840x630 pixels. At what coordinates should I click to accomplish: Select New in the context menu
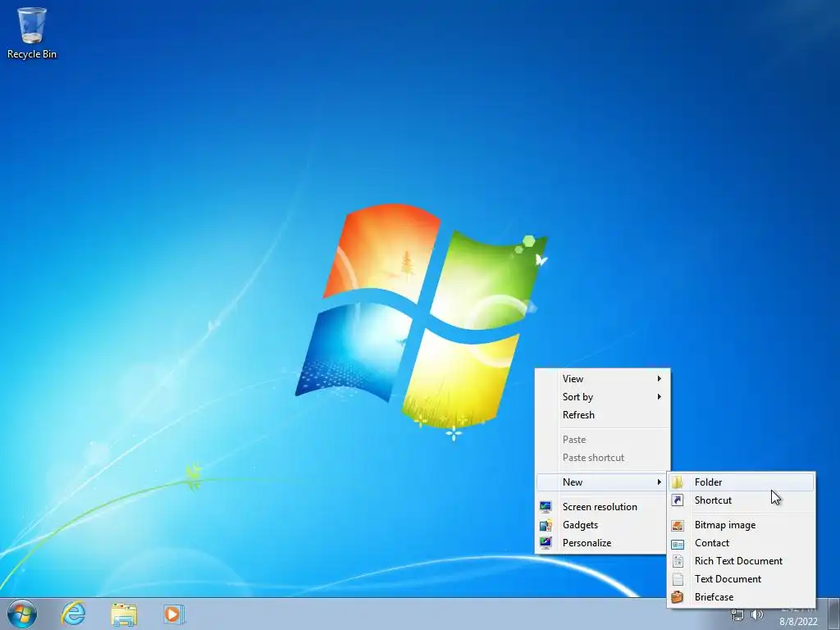[603, 482]
